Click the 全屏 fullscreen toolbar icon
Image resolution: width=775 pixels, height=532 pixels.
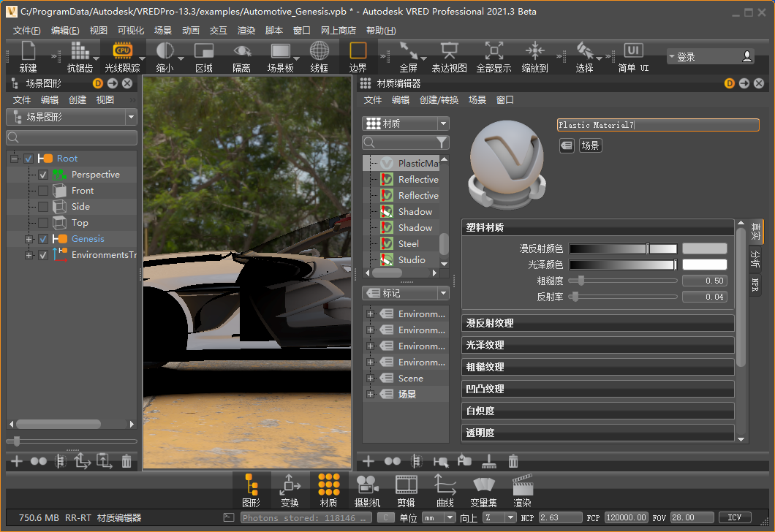[408, 50]
